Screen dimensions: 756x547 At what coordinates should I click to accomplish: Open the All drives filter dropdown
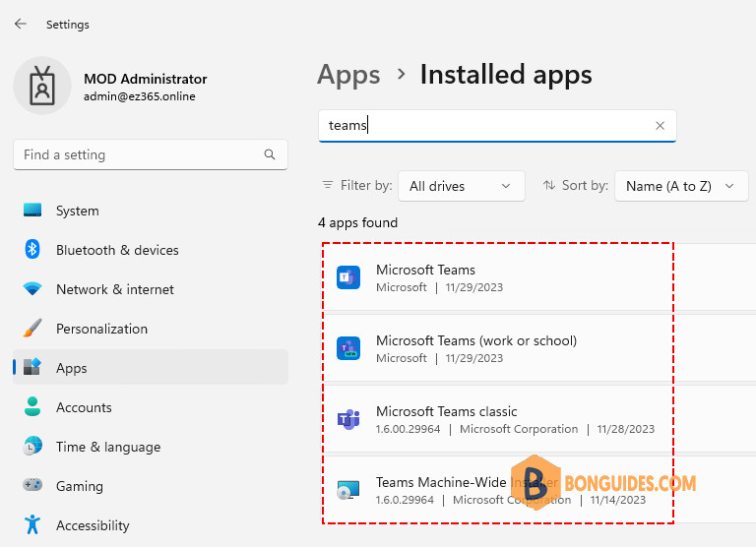462,186
